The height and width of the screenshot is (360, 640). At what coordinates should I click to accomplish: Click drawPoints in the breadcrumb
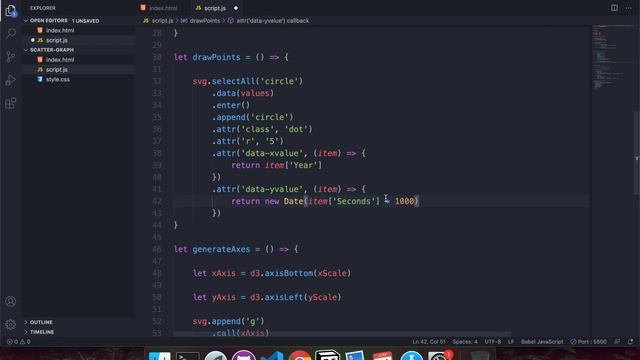(x=204, y=20)
